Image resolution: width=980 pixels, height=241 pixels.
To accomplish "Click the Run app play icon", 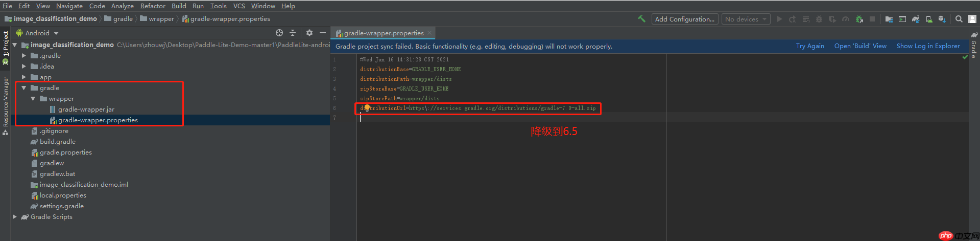I will click(779, 19).
